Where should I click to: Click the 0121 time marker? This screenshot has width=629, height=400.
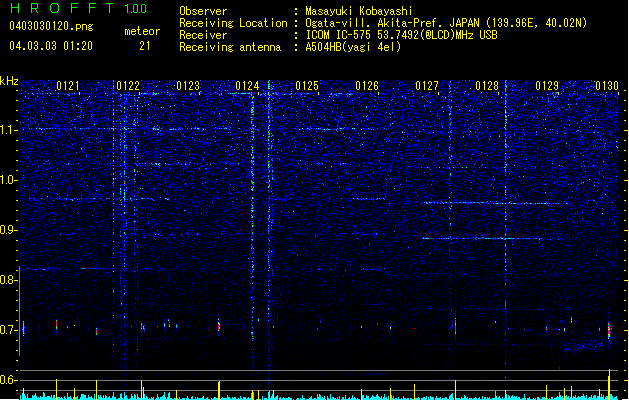(x=68, y=86)
